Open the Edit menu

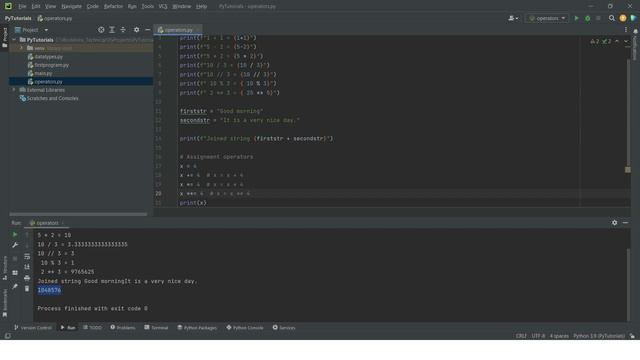(36, 7)
